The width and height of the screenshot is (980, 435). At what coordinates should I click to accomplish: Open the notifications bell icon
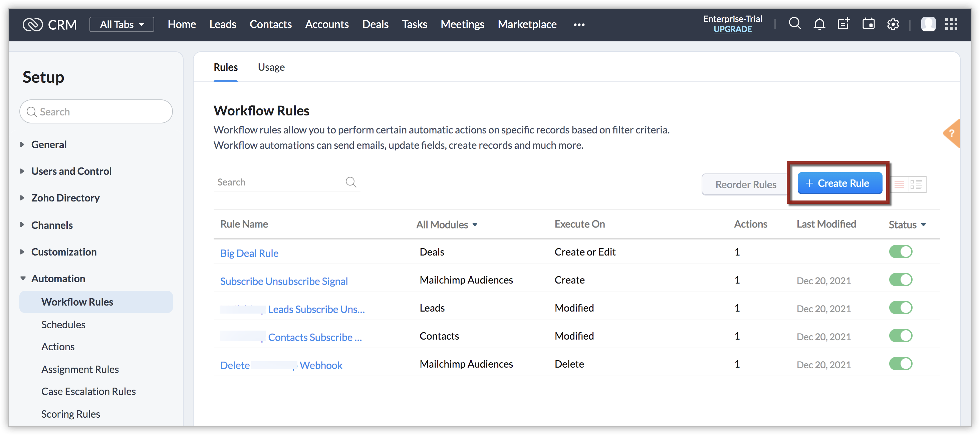(819, 24)
